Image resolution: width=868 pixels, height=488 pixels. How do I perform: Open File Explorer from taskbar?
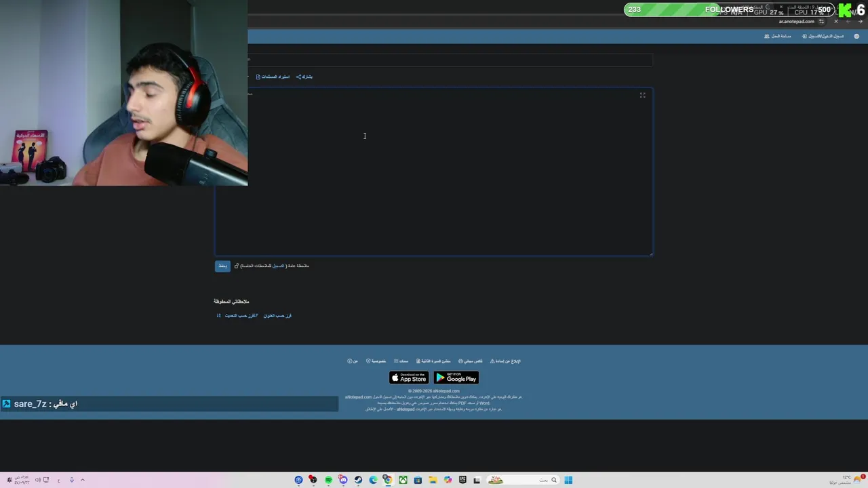point(433,480)
